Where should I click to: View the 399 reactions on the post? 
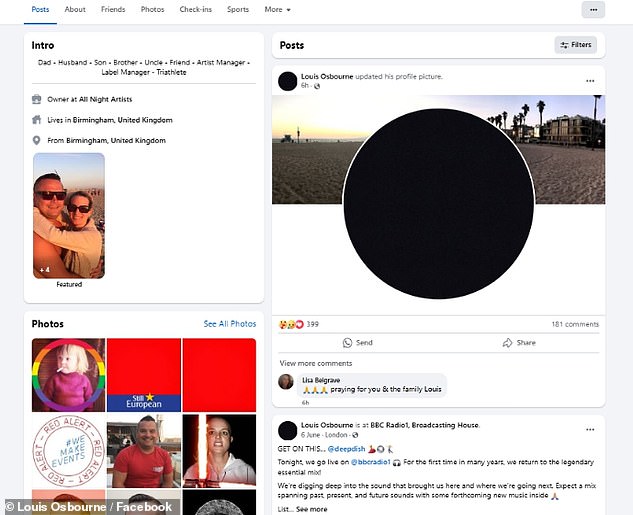[x=312, y=324]
